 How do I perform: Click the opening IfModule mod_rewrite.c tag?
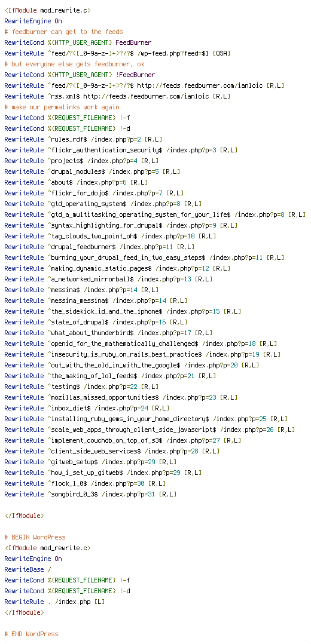point(48,10)
